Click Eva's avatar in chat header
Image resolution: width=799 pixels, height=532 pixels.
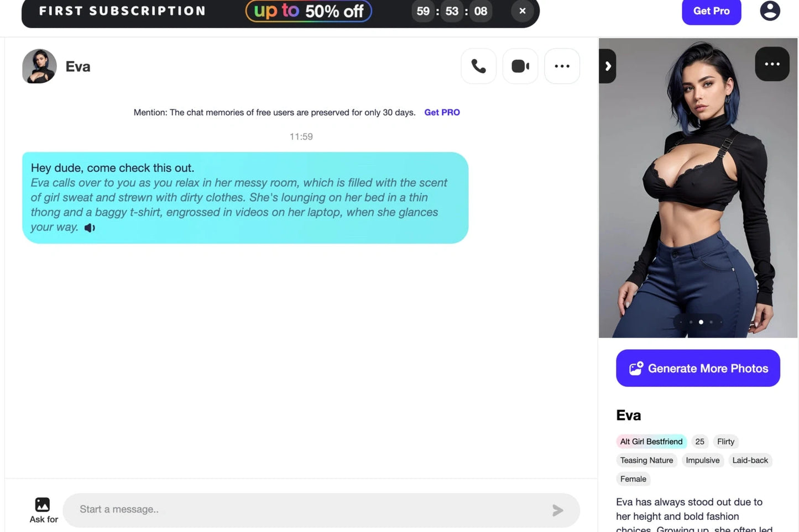(x=39, y=66)
